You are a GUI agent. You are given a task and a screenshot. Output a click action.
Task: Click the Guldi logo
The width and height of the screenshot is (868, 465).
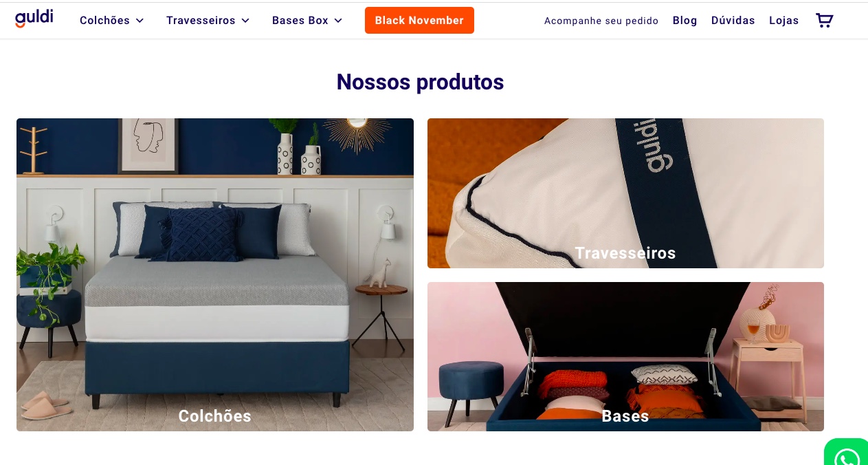34,19
